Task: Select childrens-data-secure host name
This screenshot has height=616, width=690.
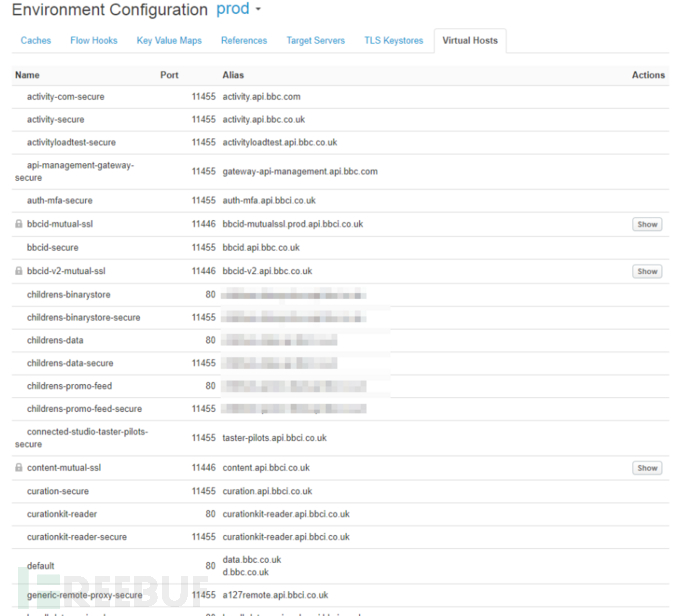Action: [x=70, y=363]
